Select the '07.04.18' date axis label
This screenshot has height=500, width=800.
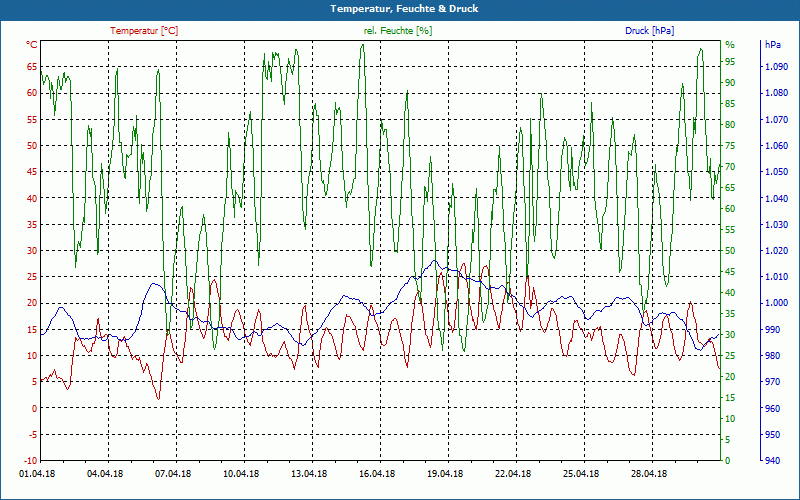tap(173, 473)
